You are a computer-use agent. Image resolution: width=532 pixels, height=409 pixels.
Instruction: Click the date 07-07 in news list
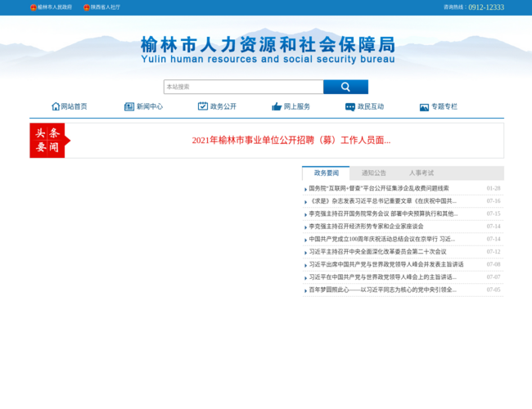(x=494, y=277)
